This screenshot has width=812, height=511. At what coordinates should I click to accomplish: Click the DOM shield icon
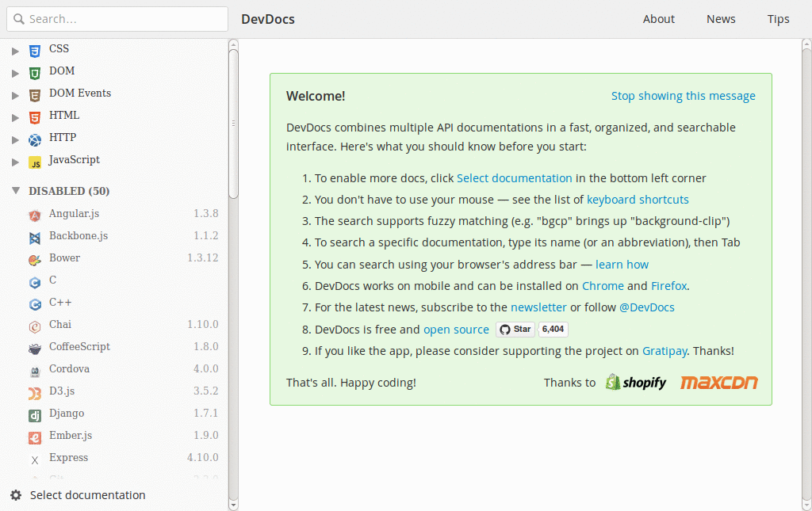[35, 74]
